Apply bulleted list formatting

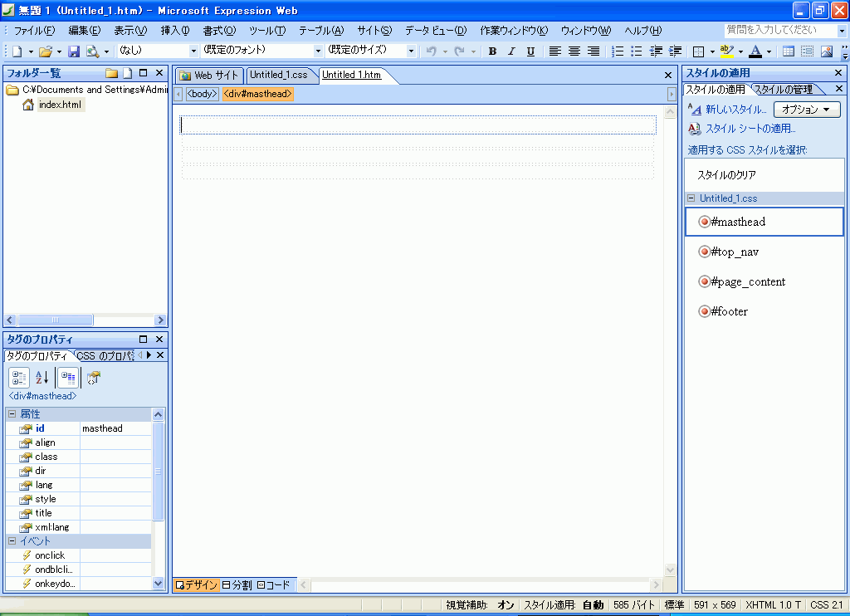637,51
